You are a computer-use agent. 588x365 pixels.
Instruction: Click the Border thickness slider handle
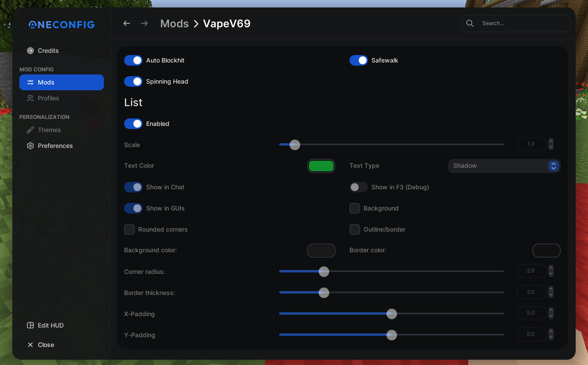pos(324,293)
